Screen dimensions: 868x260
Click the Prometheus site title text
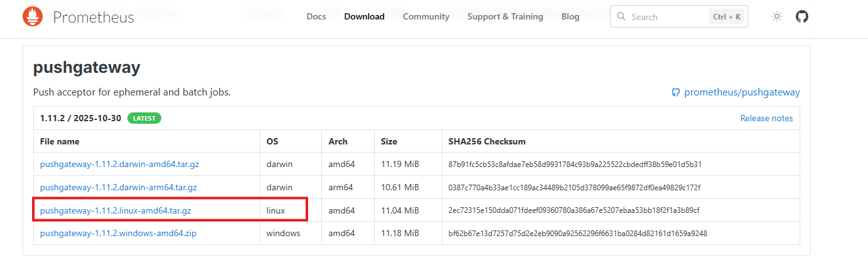[94, 17]
